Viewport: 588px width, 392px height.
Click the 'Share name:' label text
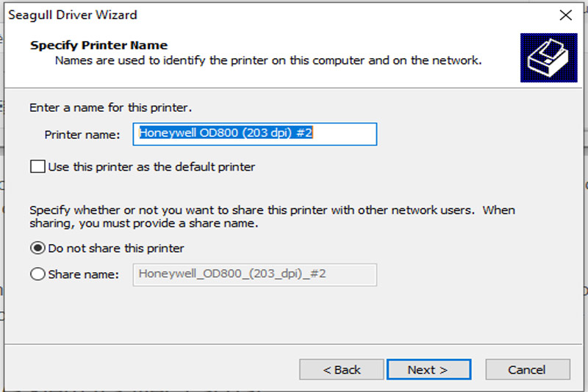[x=83, y=274]
